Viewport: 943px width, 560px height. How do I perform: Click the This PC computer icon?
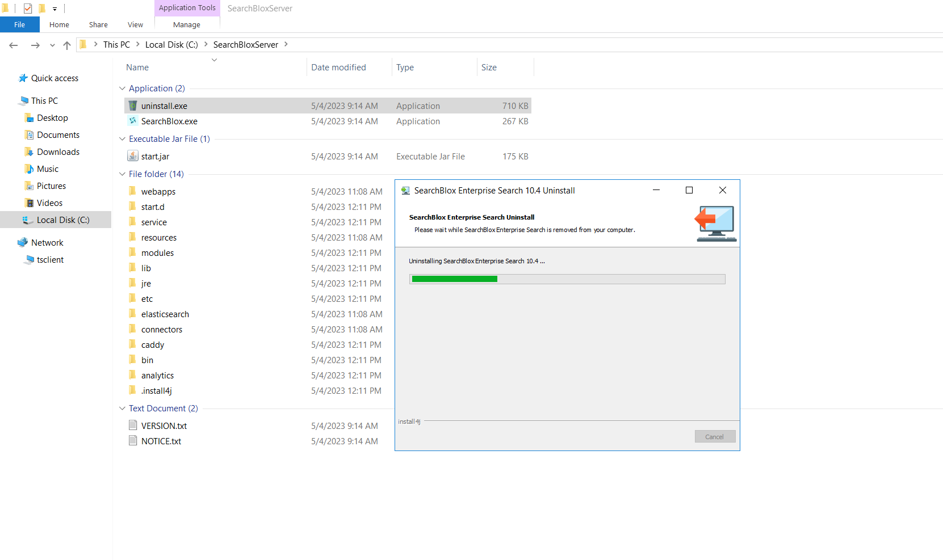click(x=23, y=100)
